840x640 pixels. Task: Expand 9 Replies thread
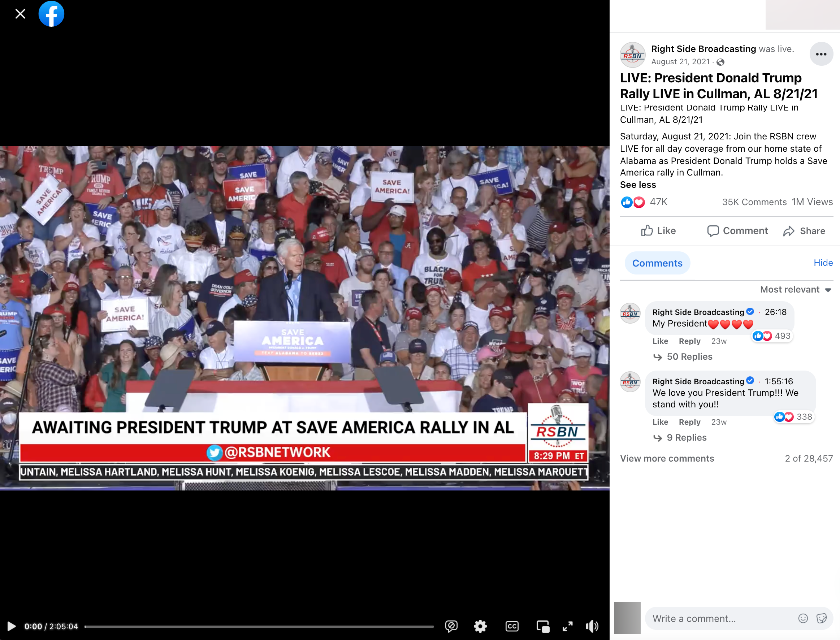click(x=686, y=437)
